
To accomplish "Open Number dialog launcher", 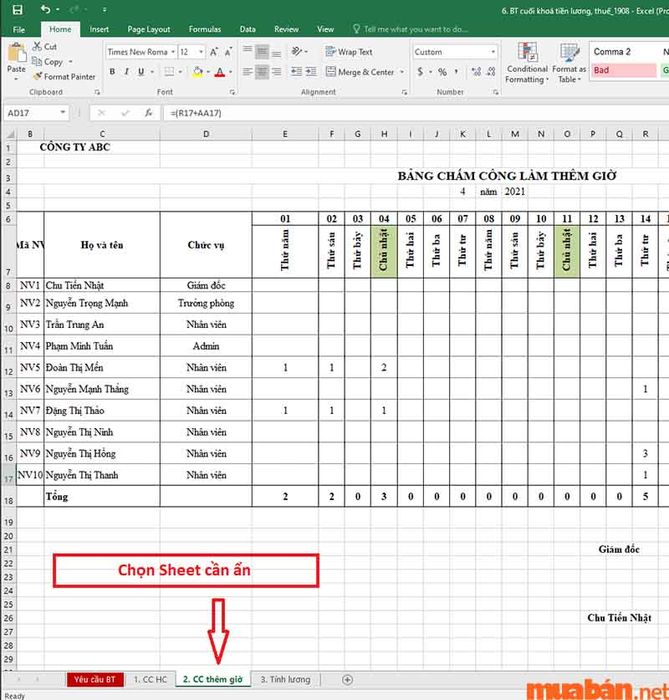I will (x=495, y=92).
